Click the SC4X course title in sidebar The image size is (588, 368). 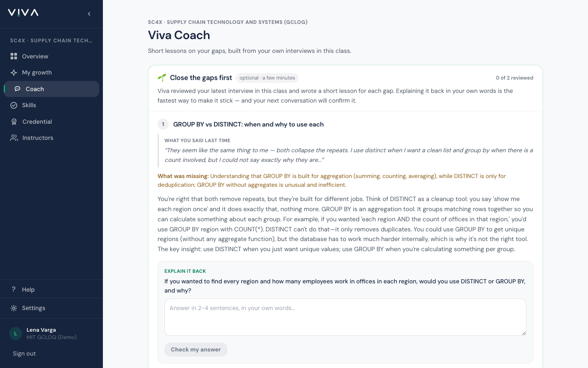(x=51, y=40)
